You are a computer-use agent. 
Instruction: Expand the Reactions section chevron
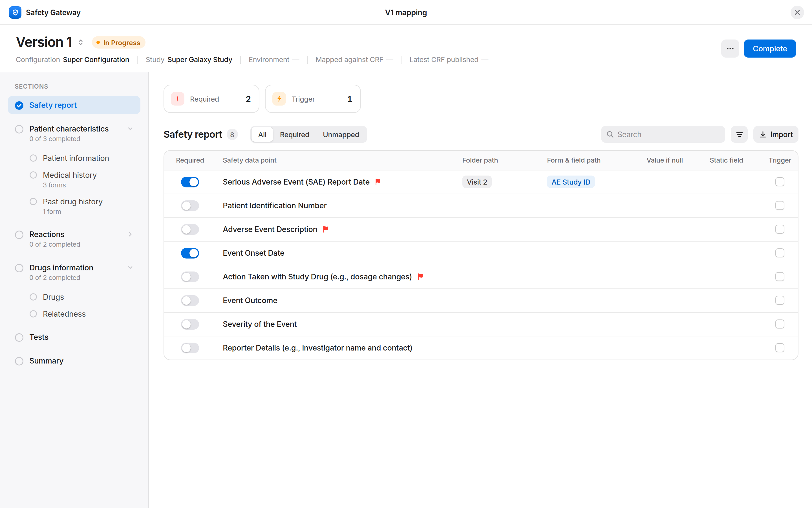(130, 234)
